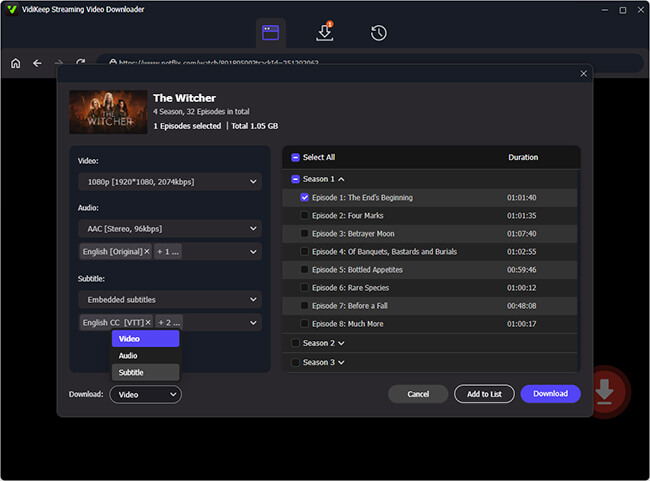Uncheck Episode 1: The End's Beginning
The height and width of the screenshot is (481, 650).
pyautogui.click(x=304, y=197)
